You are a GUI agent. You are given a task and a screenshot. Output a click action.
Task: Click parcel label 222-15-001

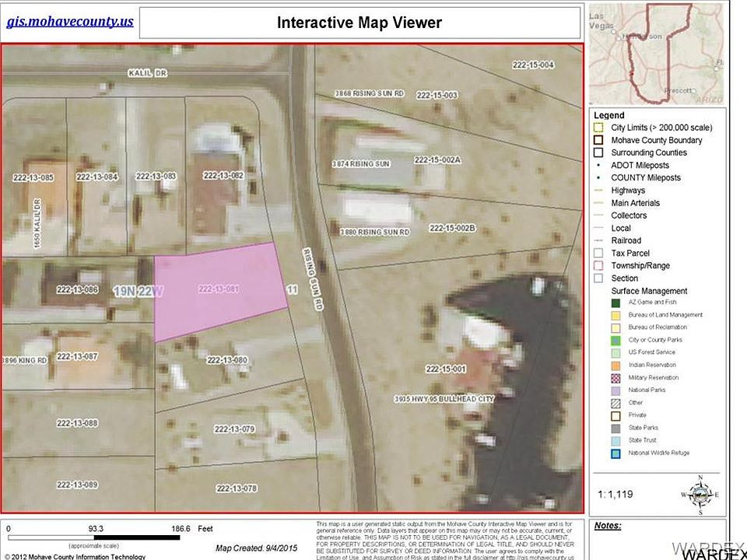(446, 369)
